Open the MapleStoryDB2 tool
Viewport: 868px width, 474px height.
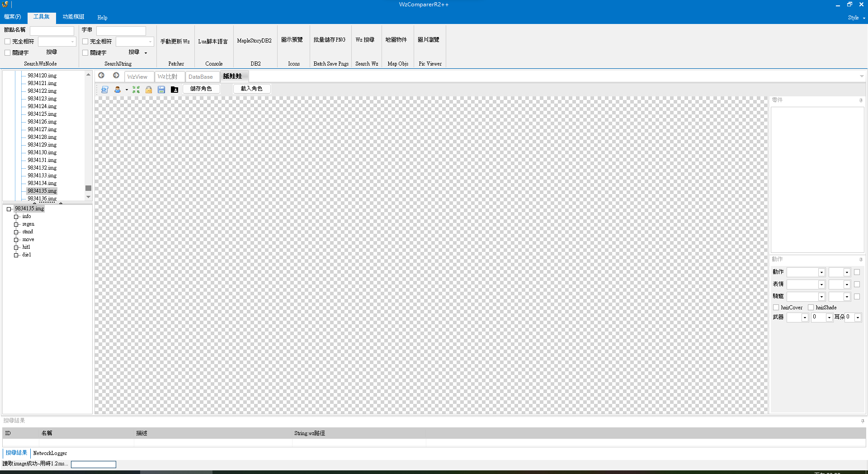(255, 41)
